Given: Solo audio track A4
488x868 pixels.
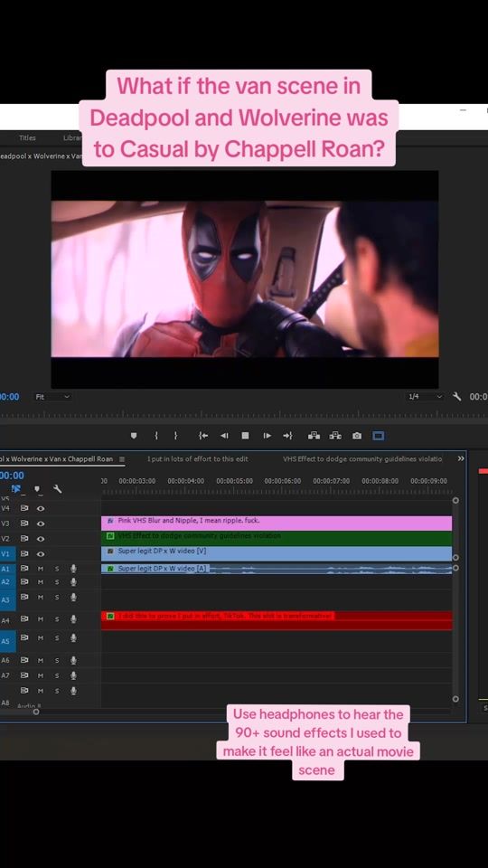Looking at the screenshot, I should click(56, 618).
